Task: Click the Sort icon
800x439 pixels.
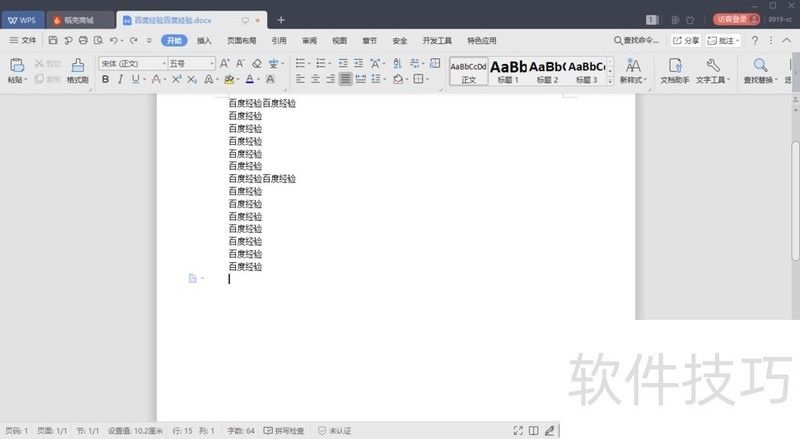Action: pyautogui.click(x=397, y=63)
